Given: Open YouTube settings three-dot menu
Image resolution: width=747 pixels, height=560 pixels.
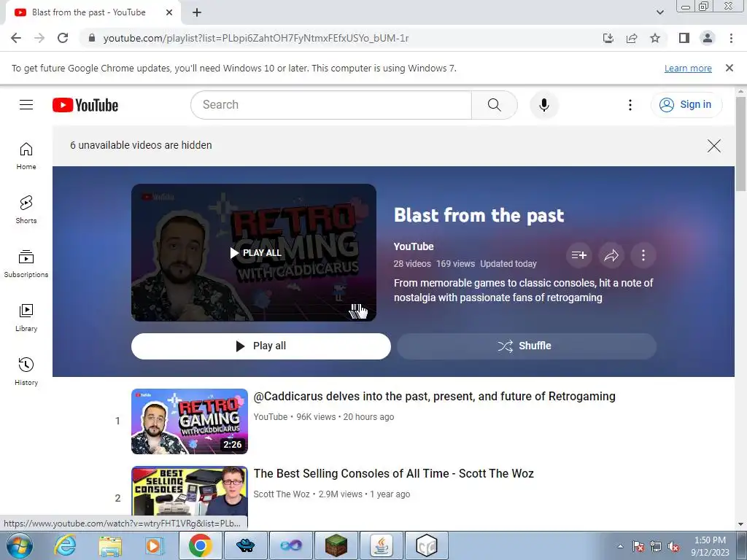Looking at the screenshot, I should [x=630, y=105].
